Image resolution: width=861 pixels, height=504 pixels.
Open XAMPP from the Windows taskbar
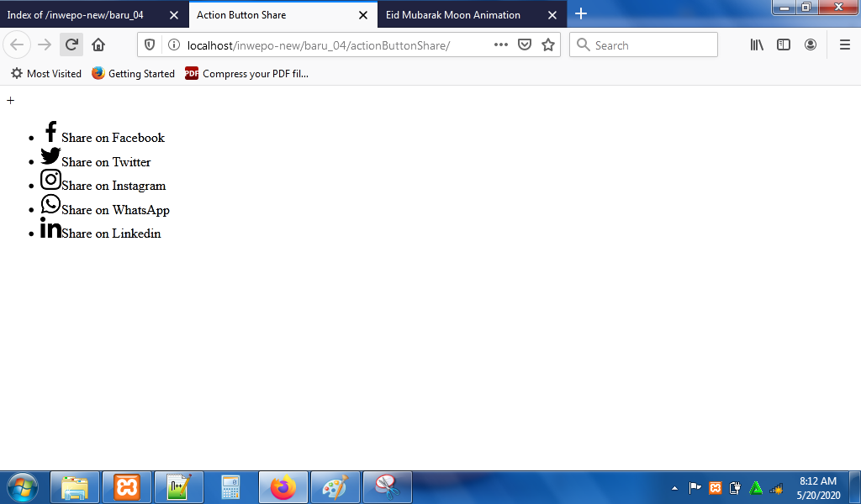[127, 487]
